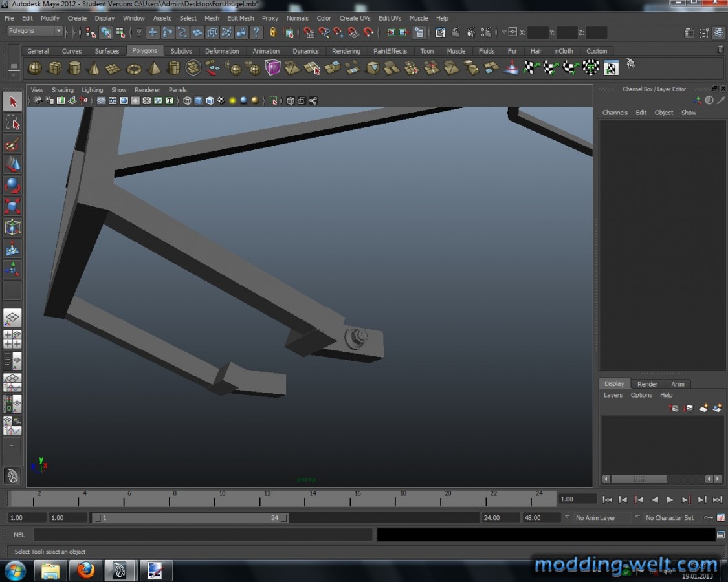Open the Normals menu

(297, 18)
